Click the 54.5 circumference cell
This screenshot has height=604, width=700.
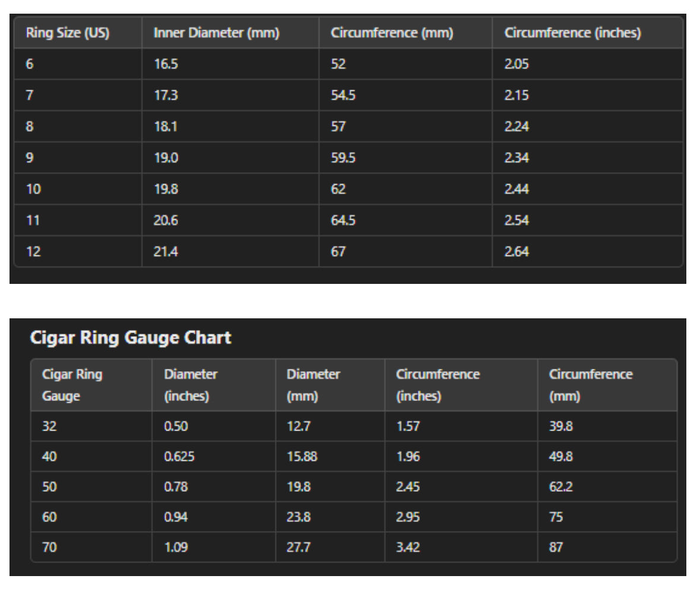[x=343, y=95]
